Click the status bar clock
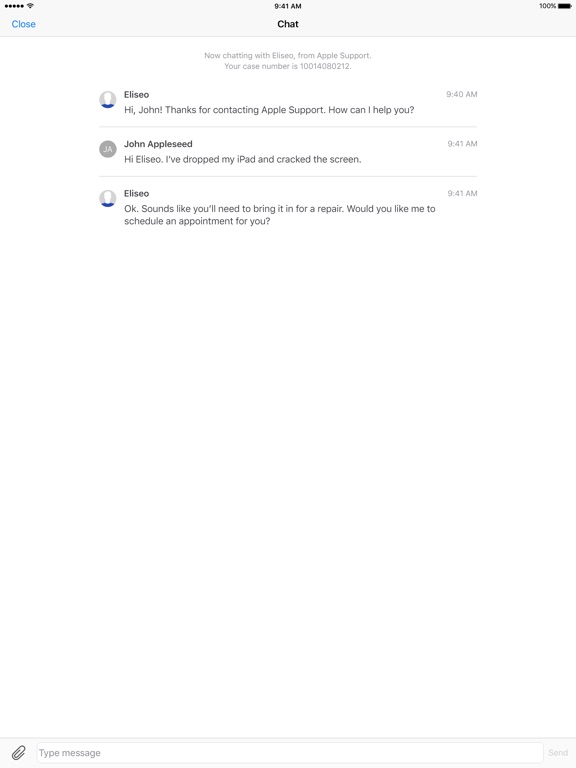Image resolution: width=576 pixels, height=768 pixels. [288, 6]
